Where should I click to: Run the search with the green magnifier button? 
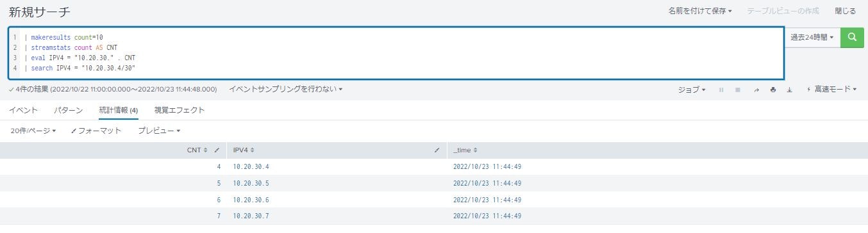(x=851, y=37)
